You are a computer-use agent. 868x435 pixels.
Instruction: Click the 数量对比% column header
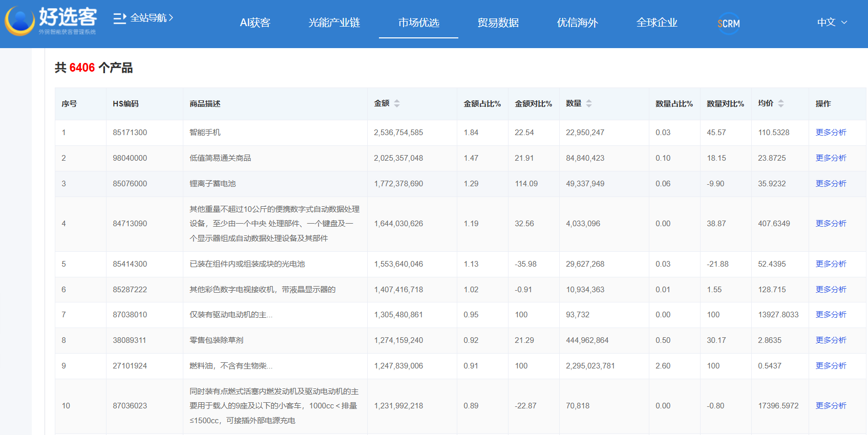click(726, 104)
